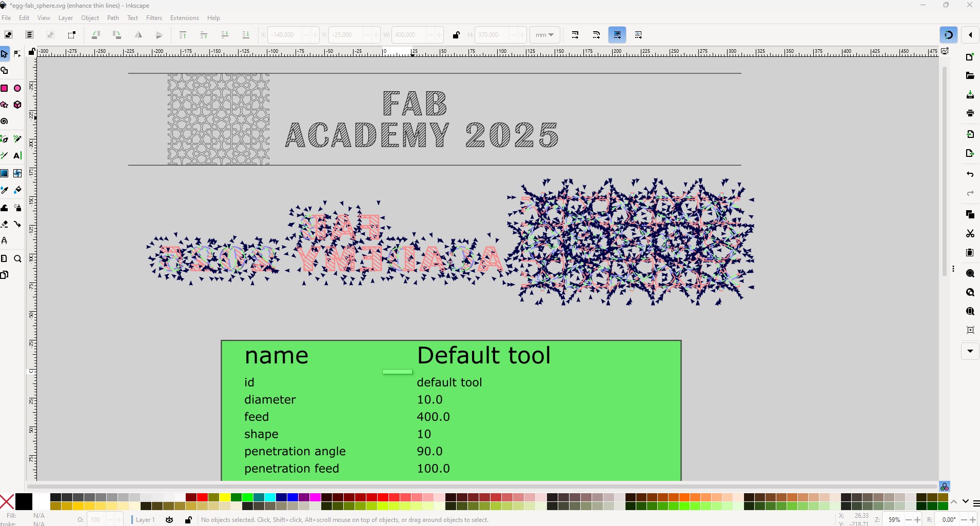Screen dimensions: 980x526
Task: Select the Calligraphy tool
Action: [x=5, y=155]
